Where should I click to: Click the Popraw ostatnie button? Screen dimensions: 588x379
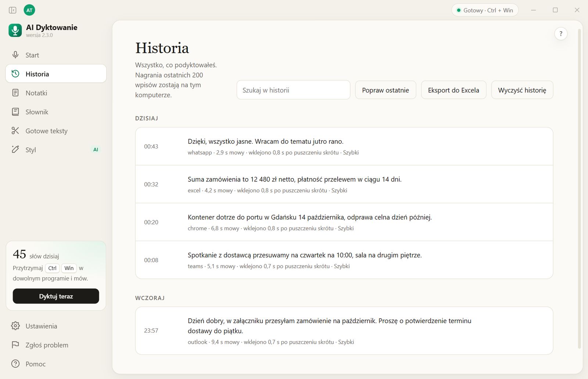click(x=386, y=90)
